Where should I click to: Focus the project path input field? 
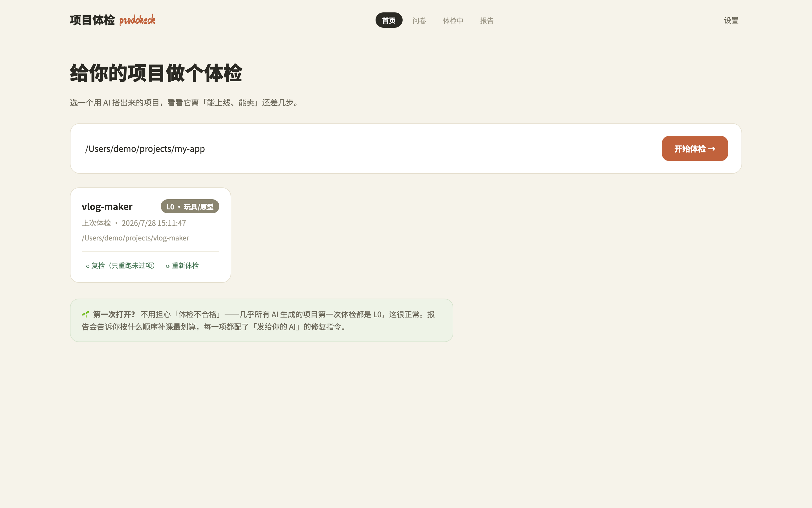point(369,148)
